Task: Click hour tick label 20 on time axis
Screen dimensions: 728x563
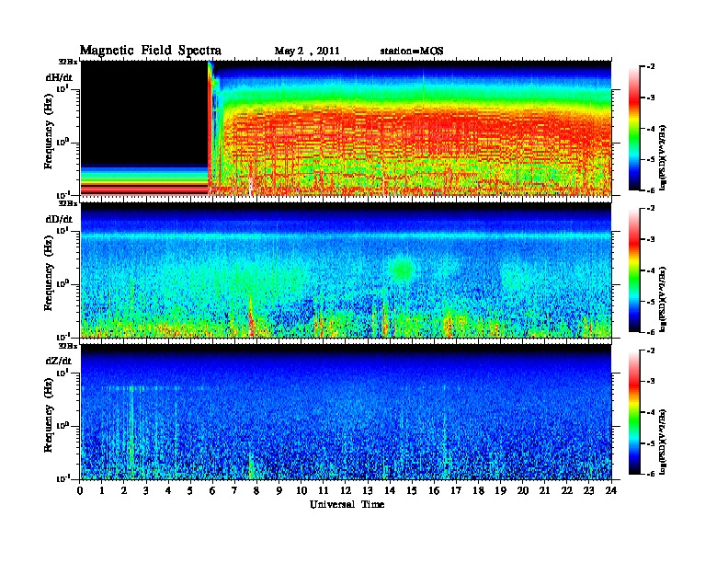Action: (523, 491)
